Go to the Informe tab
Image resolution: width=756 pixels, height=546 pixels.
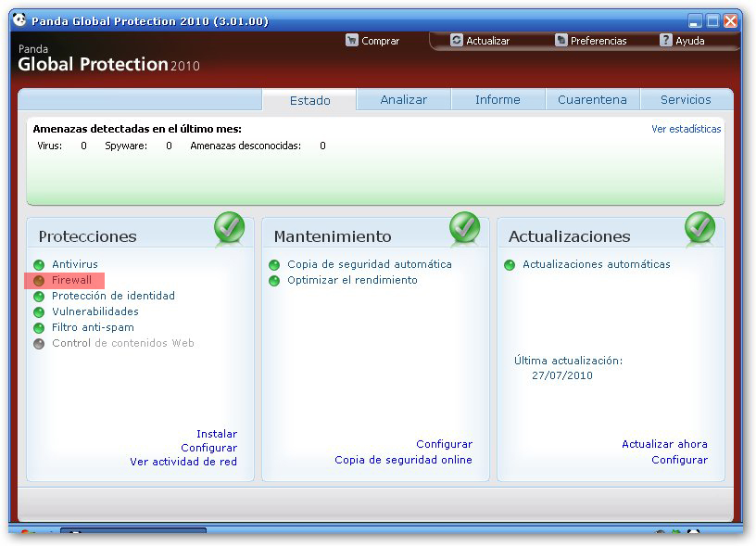(498, 99)
